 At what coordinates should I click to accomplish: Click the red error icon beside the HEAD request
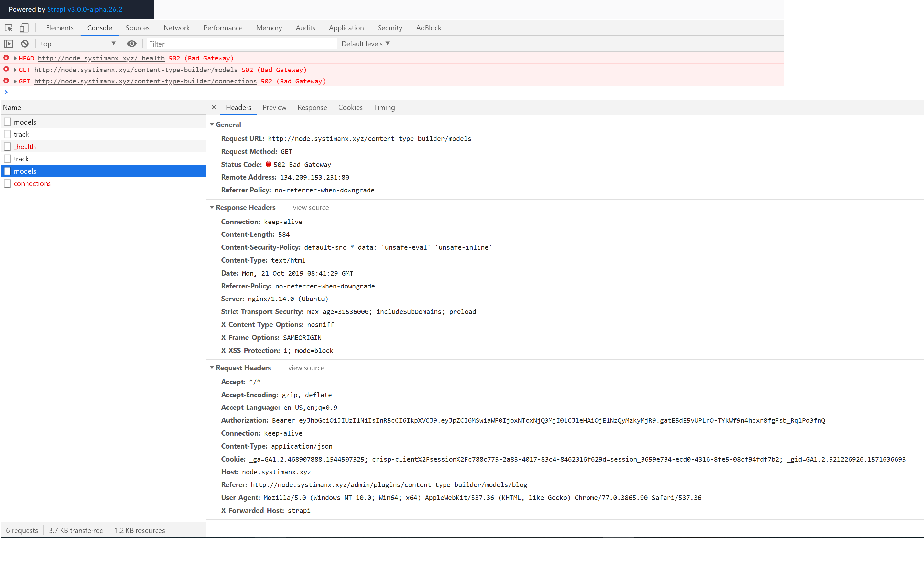click(x=6, y=58)
